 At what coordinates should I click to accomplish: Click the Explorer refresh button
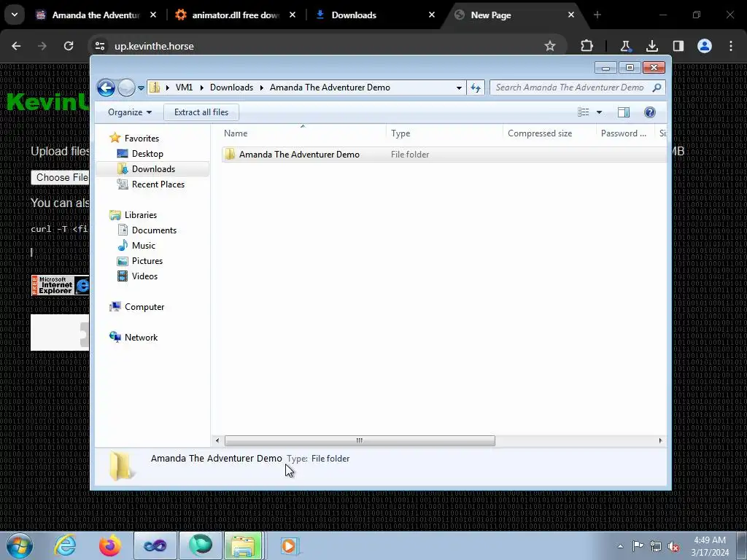click(476, 87)
